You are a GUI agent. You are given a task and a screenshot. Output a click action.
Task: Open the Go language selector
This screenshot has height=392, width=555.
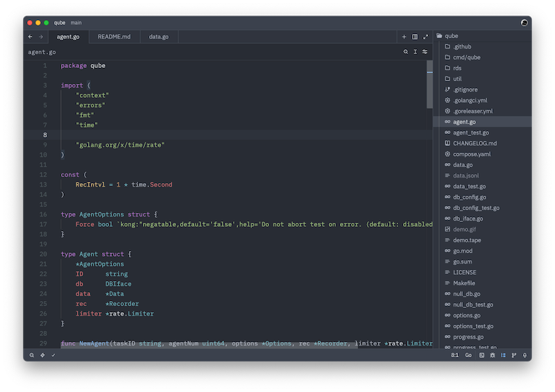(x=468, y=355)
